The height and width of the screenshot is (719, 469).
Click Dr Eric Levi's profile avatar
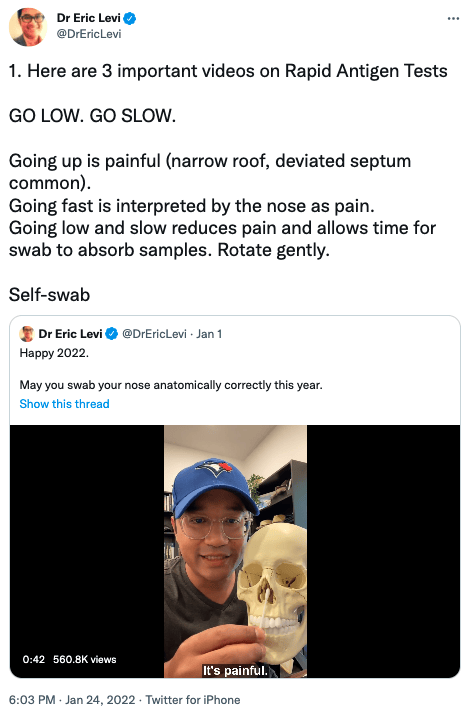pyautogui.click(x=28, y=27)
